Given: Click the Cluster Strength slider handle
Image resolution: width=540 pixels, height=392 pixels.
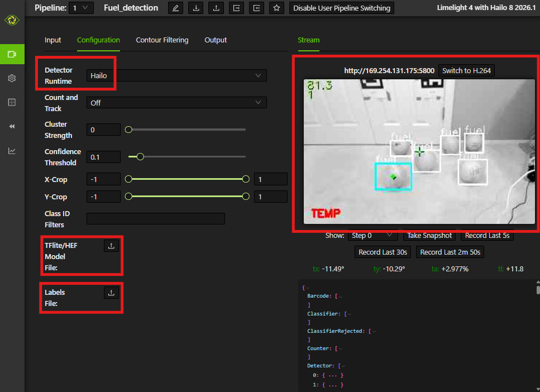Looking at the screenshot, I should [x=128, y=130].
